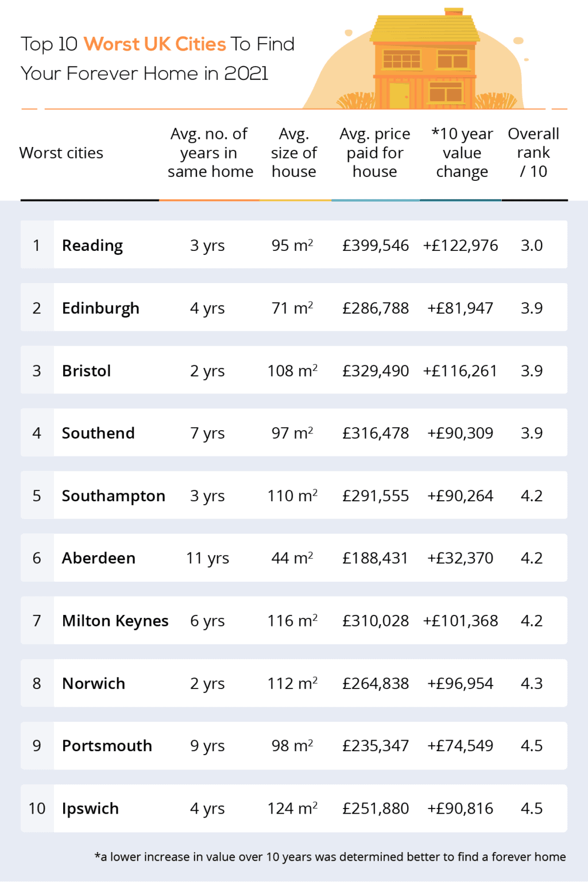Select the Southampton city name
The image size is (588, 882).
click(114, 496)
